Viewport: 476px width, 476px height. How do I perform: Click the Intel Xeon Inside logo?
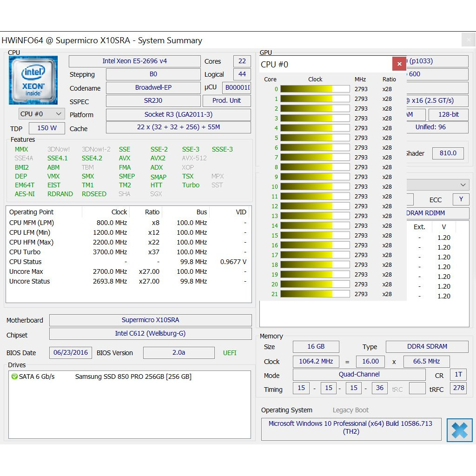click(x=33, y=80)
